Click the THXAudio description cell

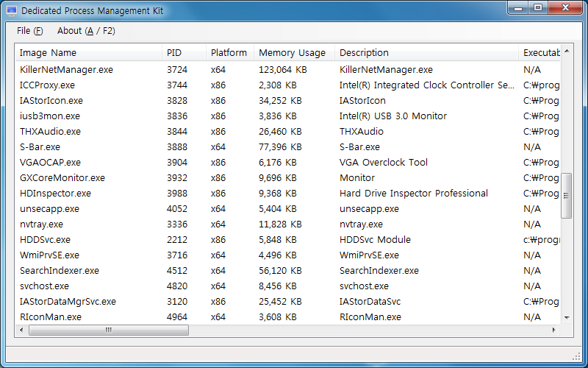click(362, 132)
